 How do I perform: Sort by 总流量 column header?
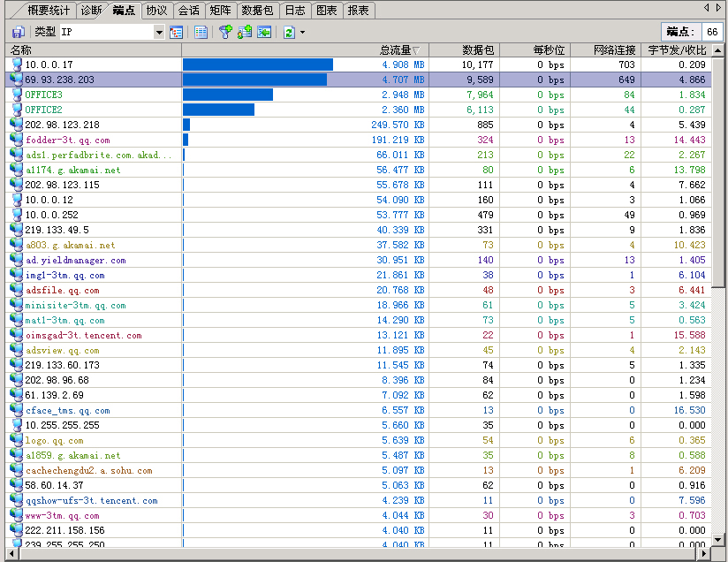click(x=398, y=50)
